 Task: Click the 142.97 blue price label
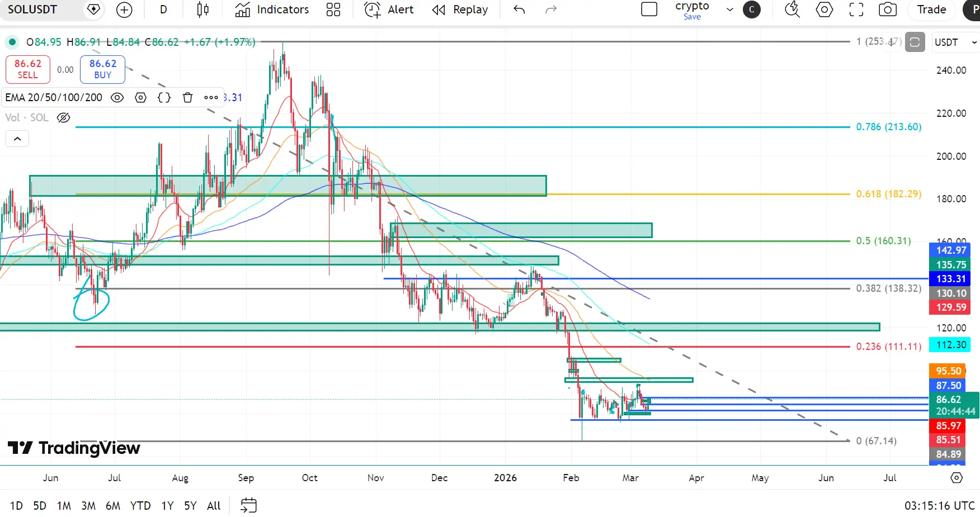950,250
